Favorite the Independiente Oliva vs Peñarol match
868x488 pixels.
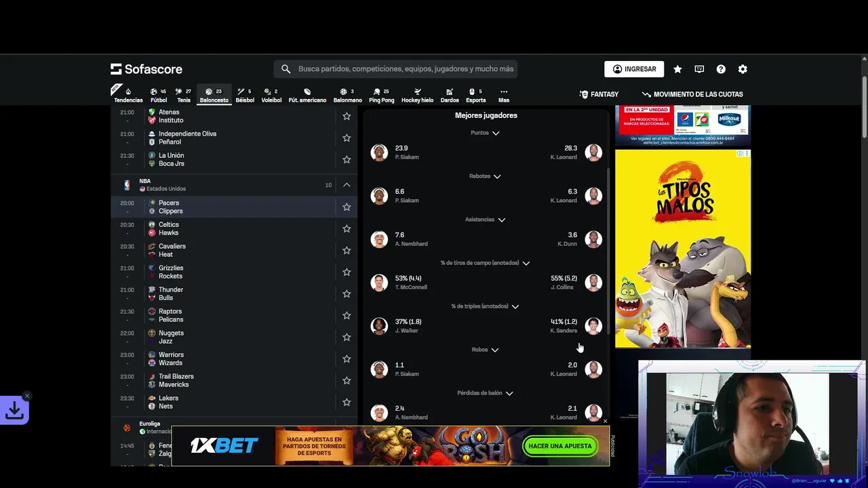tap(347, 138)
